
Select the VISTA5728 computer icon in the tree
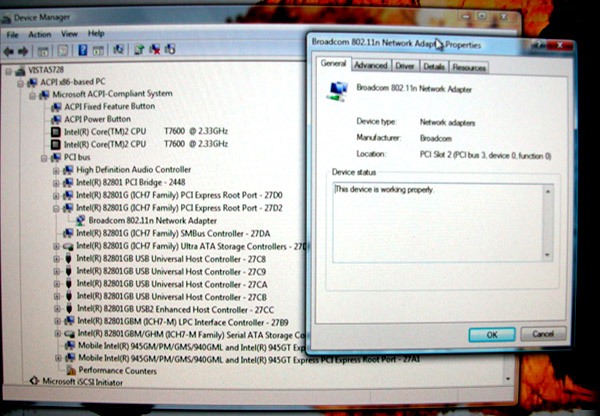(20, 70)
